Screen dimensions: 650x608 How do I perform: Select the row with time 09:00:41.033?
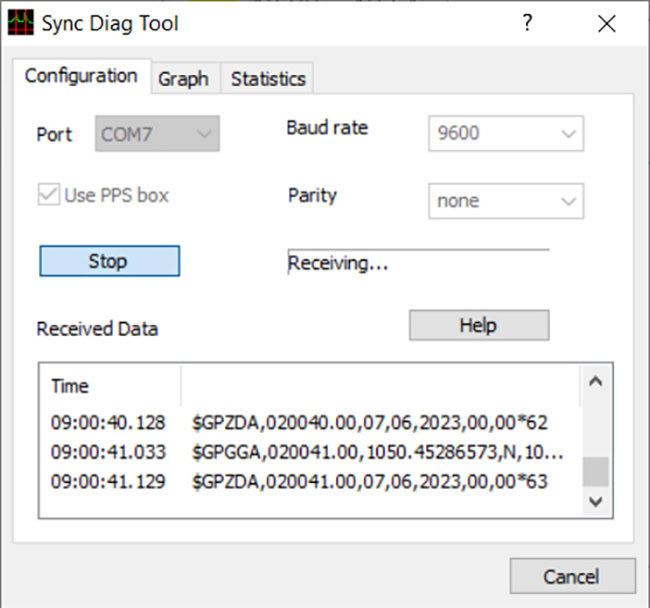click(x=311, y=452)
